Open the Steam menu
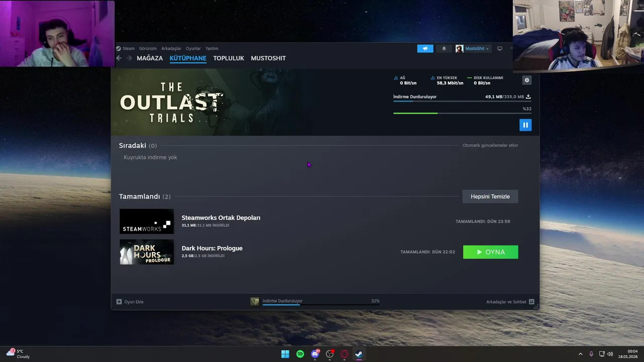Viewport: 644px width, 362px height. [125, 49]
